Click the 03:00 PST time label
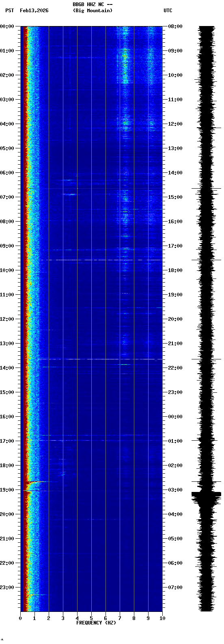Viewport: 224px width, 644px height. (x=7, y=100)
